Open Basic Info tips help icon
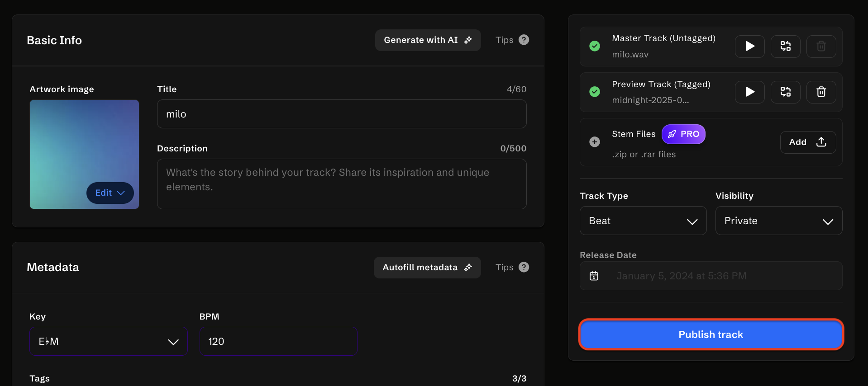The width and height of the screenshot is (868, 386). (524, 40)
